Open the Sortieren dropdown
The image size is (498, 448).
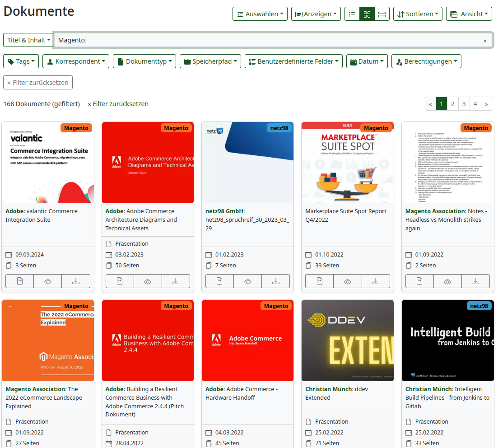coord(418,14)
